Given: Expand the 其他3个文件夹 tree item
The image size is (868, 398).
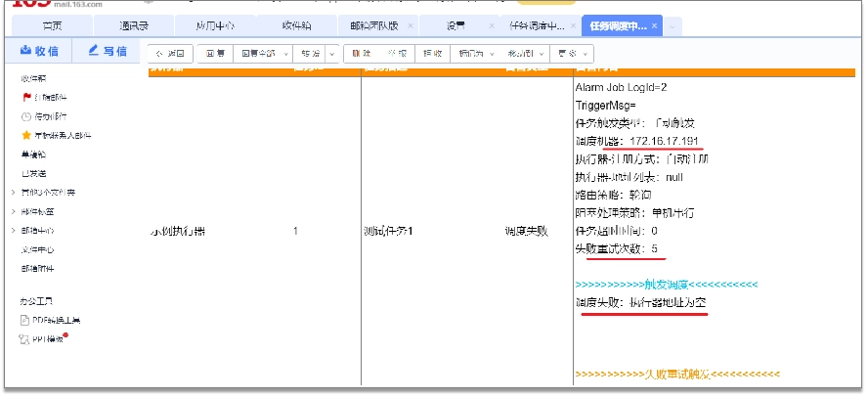Looking at the screenshot, I should [14, 193].
